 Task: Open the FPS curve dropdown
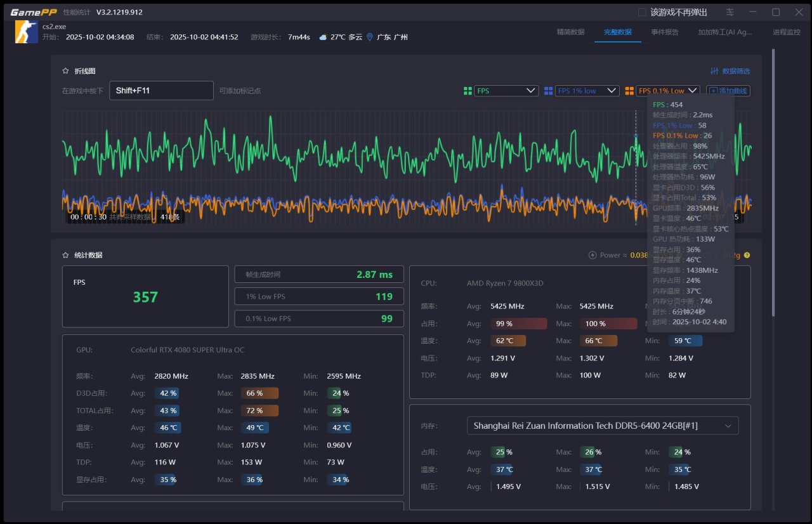(506, 91)
